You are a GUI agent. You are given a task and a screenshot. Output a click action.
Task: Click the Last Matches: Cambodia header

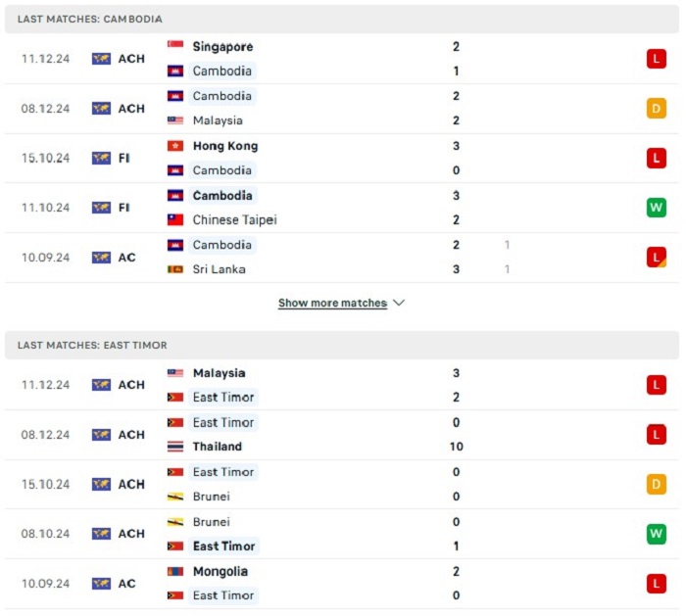pyautogui.click(x=90, y=19)
